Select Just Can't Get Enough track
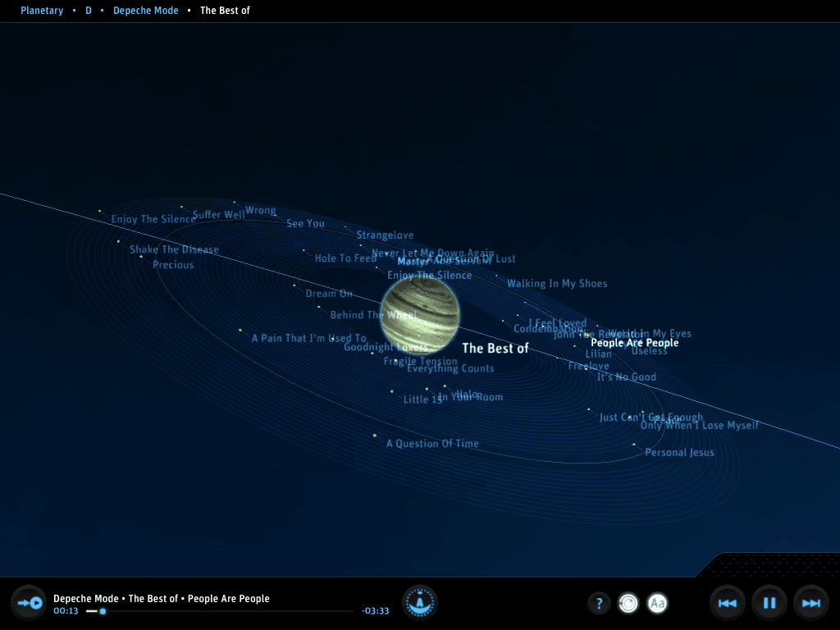 [x=651, y=418]
